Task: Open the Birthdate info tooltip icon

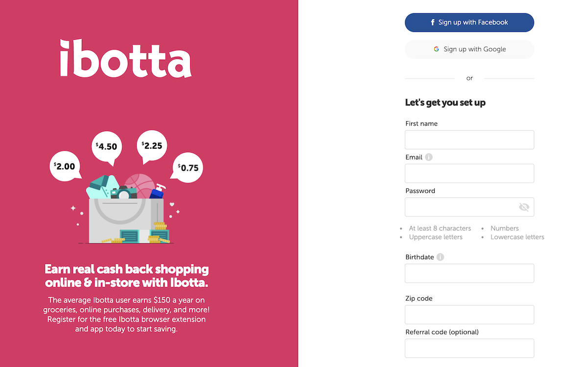Action: [440, 257]
